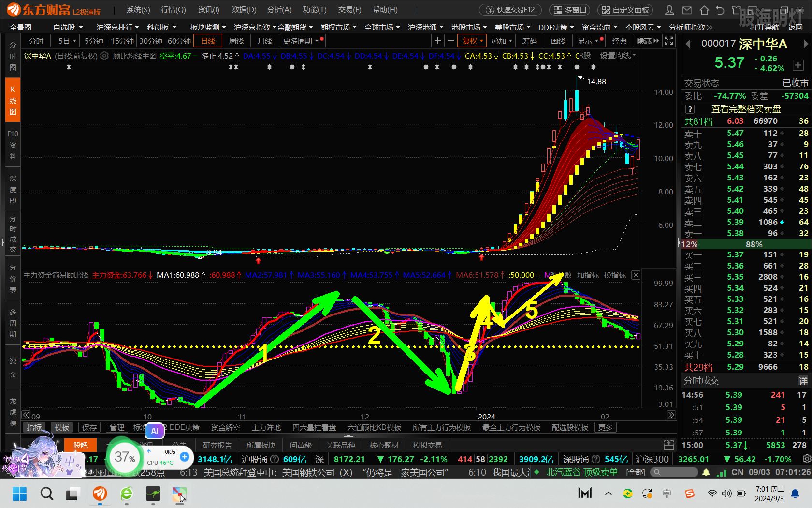The image size is (812, 508).
Task: Switch to 15分钟 period
Action: pos(122,41)
